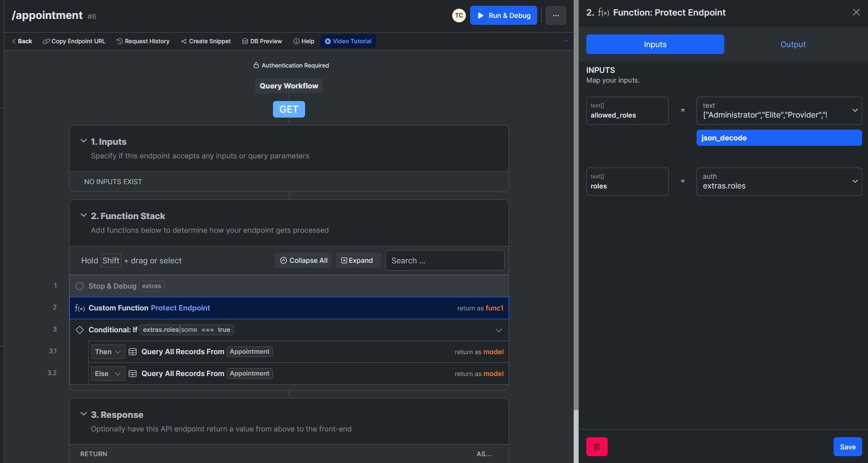
Task: Click the extras tag on Stop & Debug
Action: [x=152, y=286]
